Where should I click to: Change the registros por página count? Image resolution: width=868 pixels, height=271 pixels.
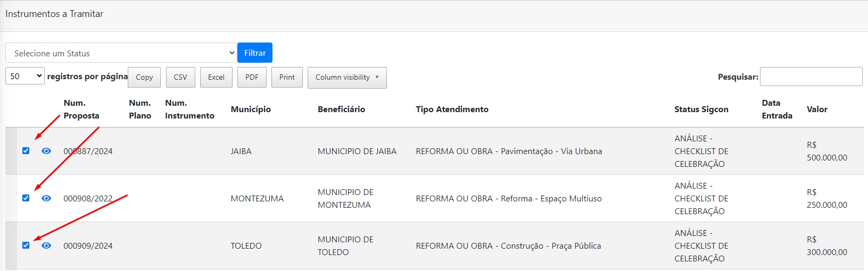24,77
